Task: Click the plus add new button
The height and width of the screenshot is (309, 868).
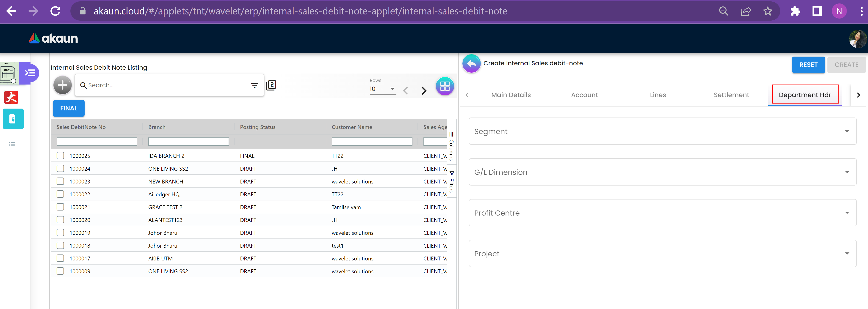Action: [62, 85]
